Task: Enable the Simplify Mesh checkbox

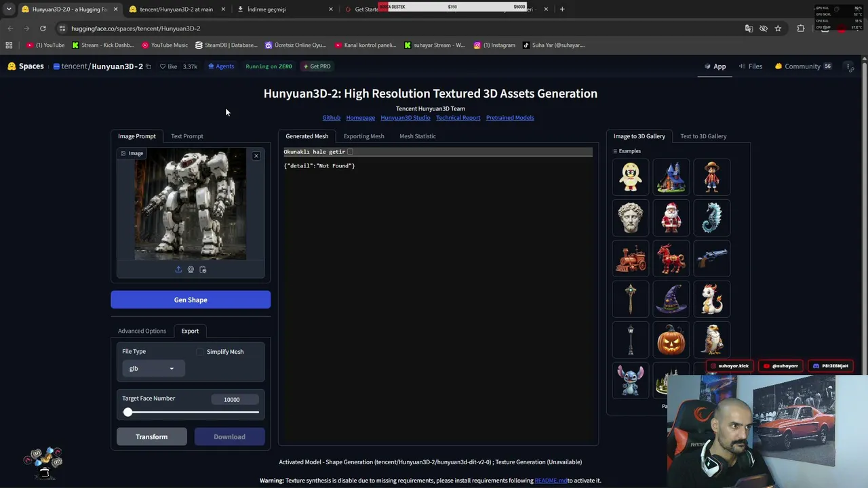Action: pos(200,352)
